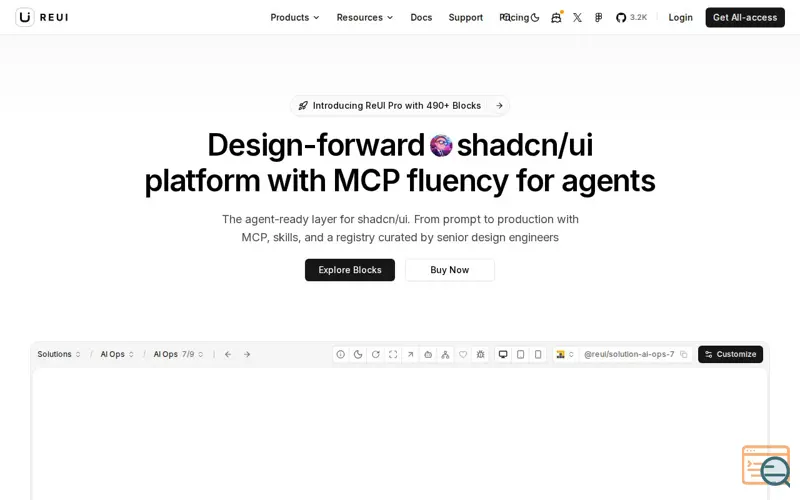
Task: Click the Get All-access button
Action: [x=745, y=17]
